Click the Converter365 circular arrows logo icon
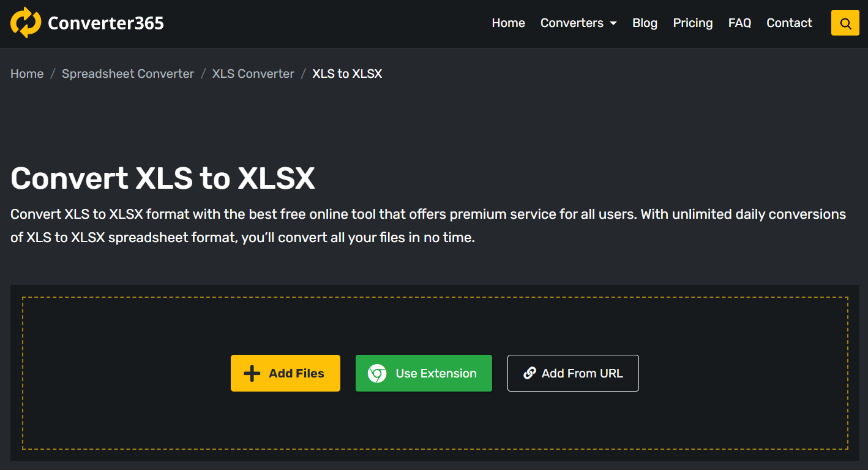The width and height of the screenshot is (868, 470). (x=26, y=23)
